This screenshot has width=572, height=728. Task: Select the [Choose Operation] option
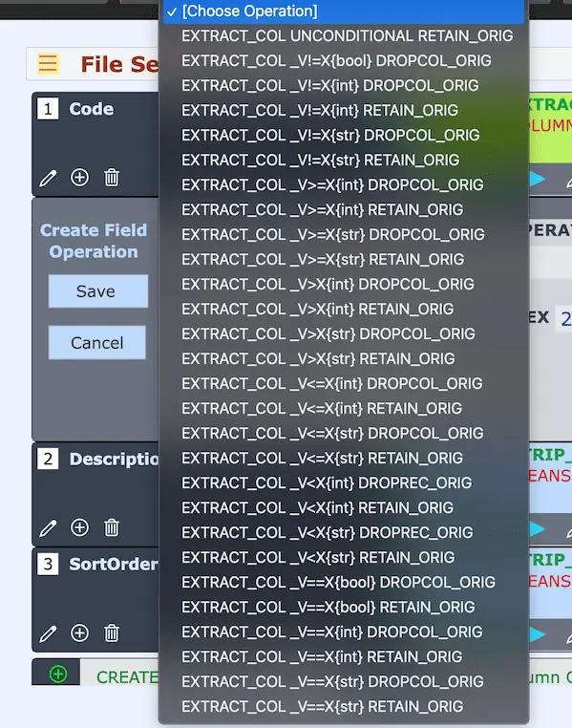tap(343, 11)
